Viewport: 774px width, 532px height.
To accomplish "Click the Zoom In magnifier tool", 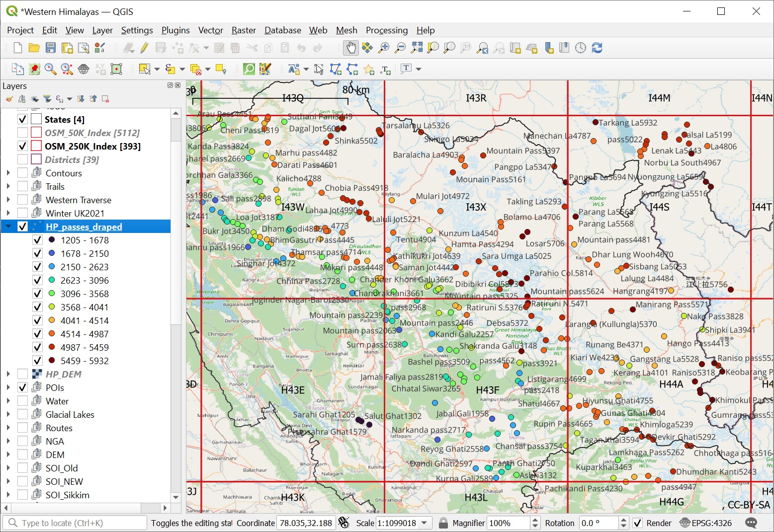I will [384, 48].
